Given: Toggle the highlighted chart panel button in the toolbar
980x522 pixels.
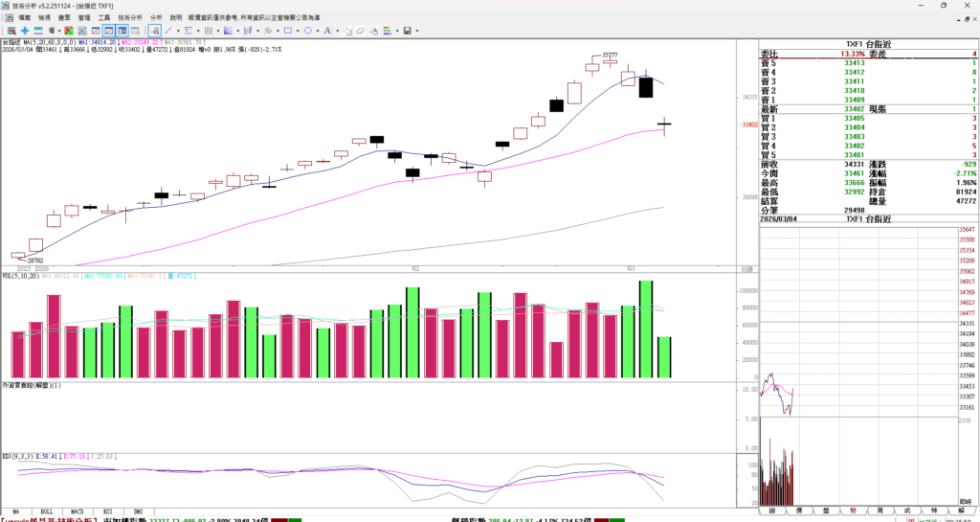Looking at the screenshot, I should [109, 31].
